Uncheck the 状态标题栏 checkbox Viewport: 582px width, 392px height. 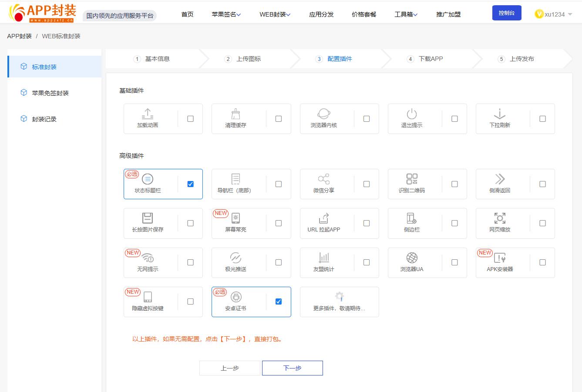(190, 184)
